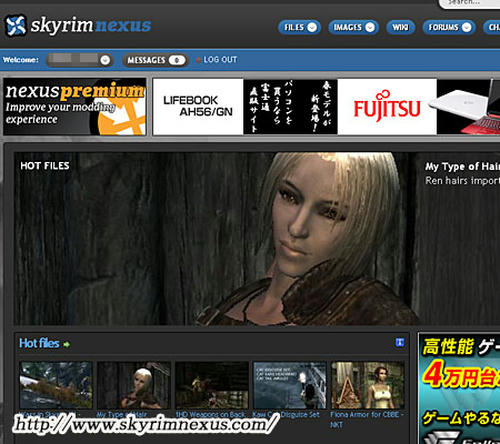Click the 'Ren hairs import' description text
500x444 pixels.
(x=462, y=181)
